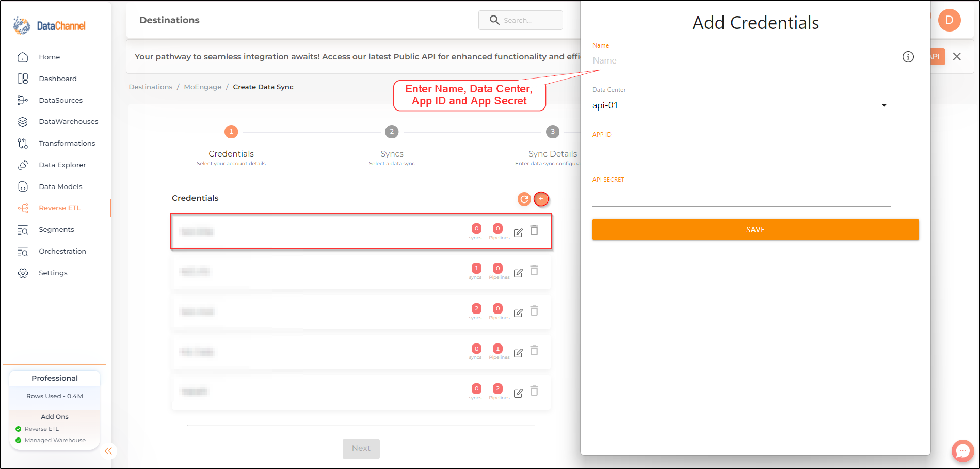980x469 pixels.
Task: Click the Settings gear icon
Action: pyautogui.click(x=23, y=273)
